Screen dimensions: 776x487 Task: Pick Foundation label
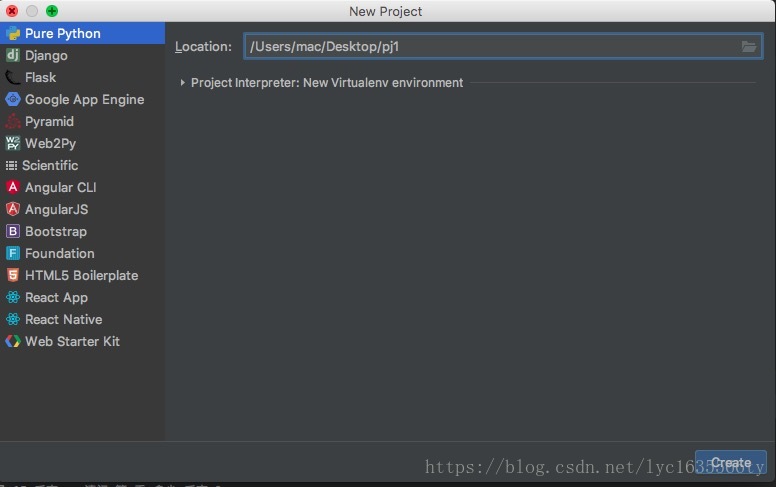point(60,253)
